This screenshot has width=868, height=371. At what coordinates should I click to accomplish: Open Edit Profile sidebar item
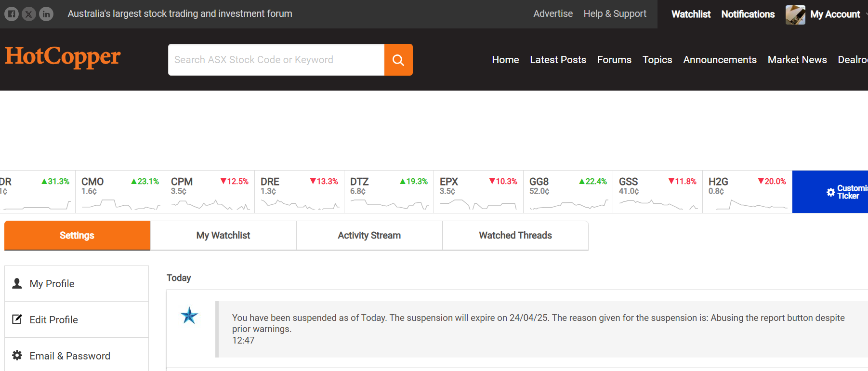77,319
